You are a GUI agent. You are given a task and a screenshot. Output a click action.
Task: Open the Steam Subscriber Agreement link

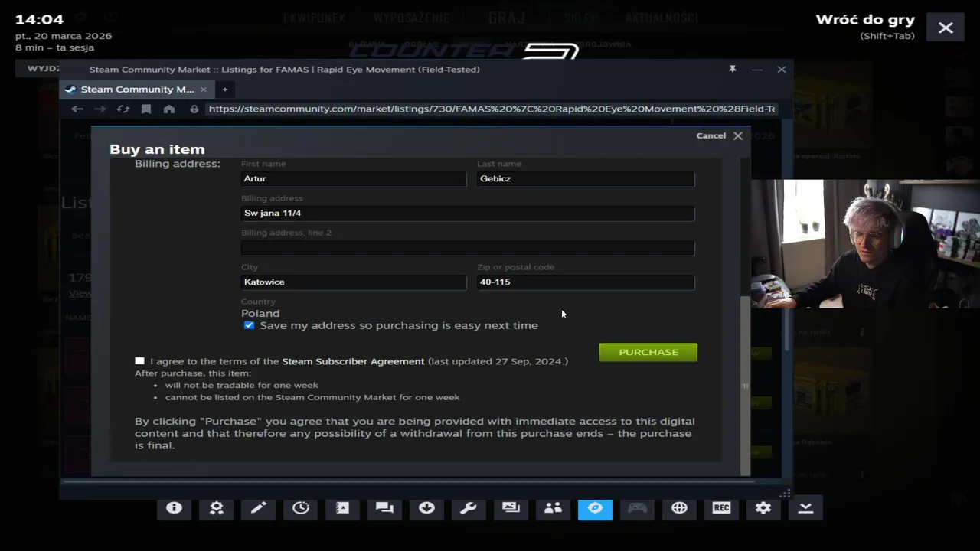coord(353,361)
